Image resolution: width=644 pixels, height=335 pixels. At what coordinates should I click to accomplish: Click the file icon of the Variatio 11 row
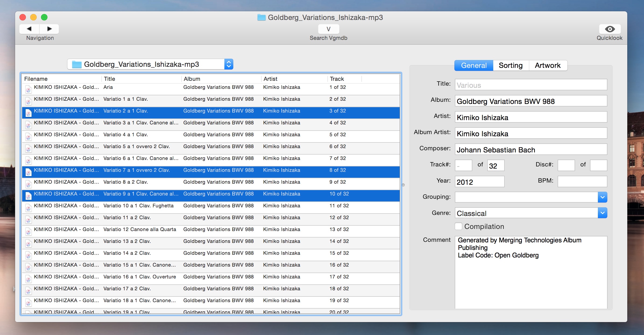click(28, 219)
